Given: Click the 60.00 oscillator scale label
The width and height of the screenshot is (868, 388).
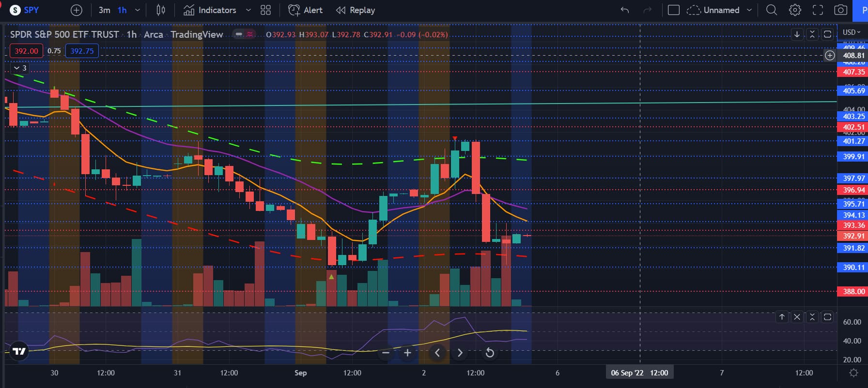Looking at the screenshot, I should click(x=852, y=322).
